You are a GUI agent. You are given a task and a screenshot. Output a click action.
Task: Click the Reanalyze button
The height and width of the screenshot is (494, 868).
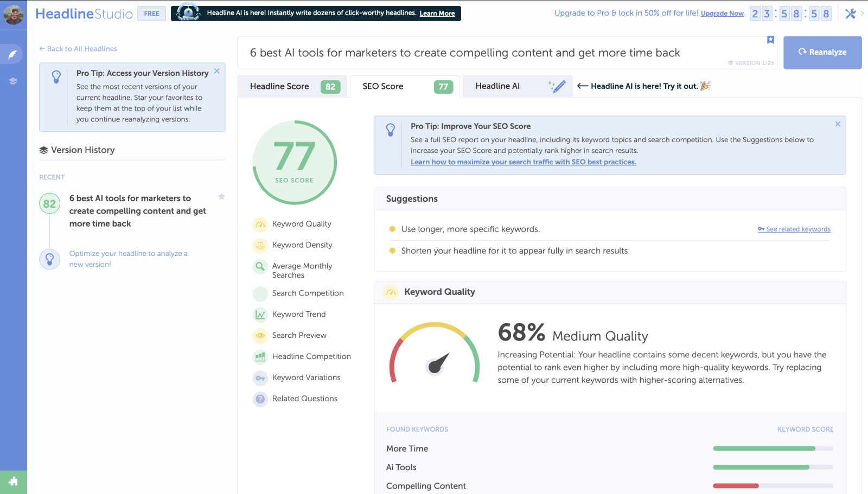(x=822, y=53)
